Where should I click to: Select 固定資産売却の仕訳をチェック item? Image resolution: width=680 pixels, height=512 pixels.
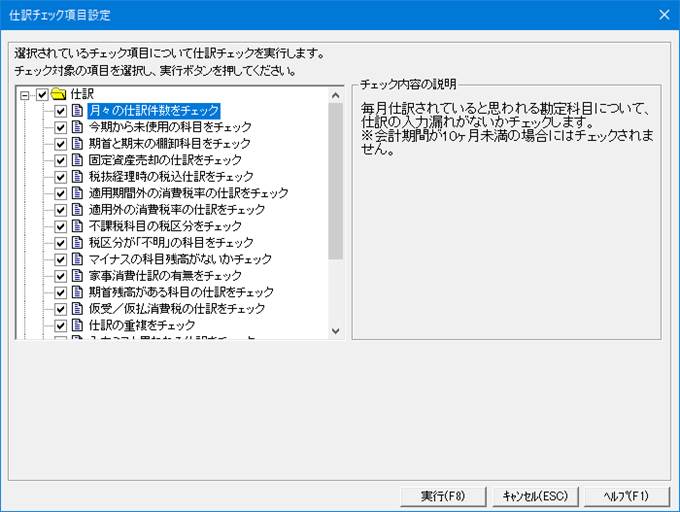[165, 160]
